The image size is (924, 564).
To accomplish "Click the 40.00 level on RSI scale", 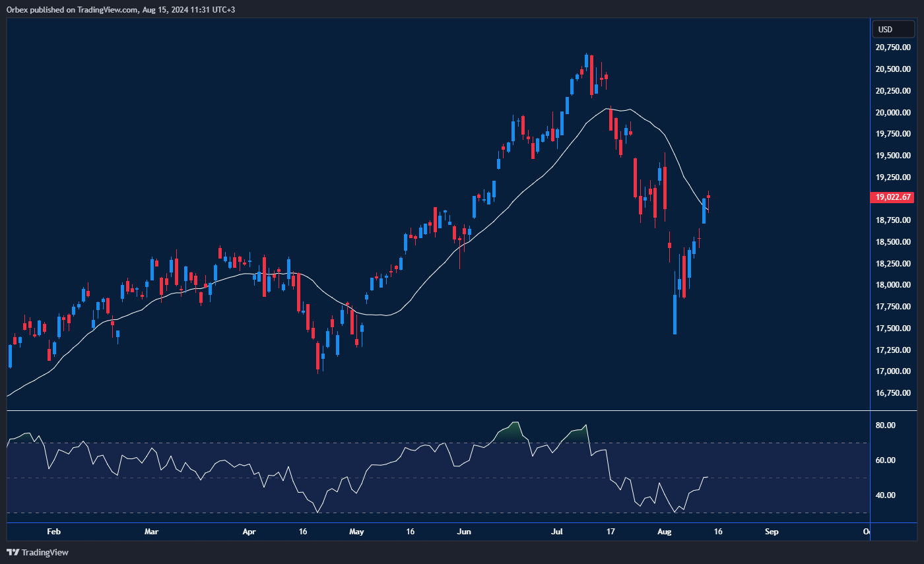I will pos(886,495).
